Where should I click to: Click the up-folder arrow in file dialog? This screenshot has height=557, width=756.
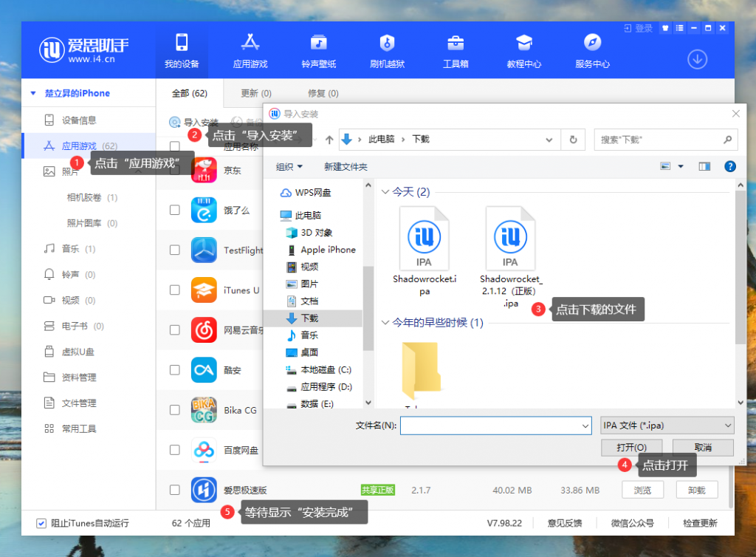[x=329, y=140]
